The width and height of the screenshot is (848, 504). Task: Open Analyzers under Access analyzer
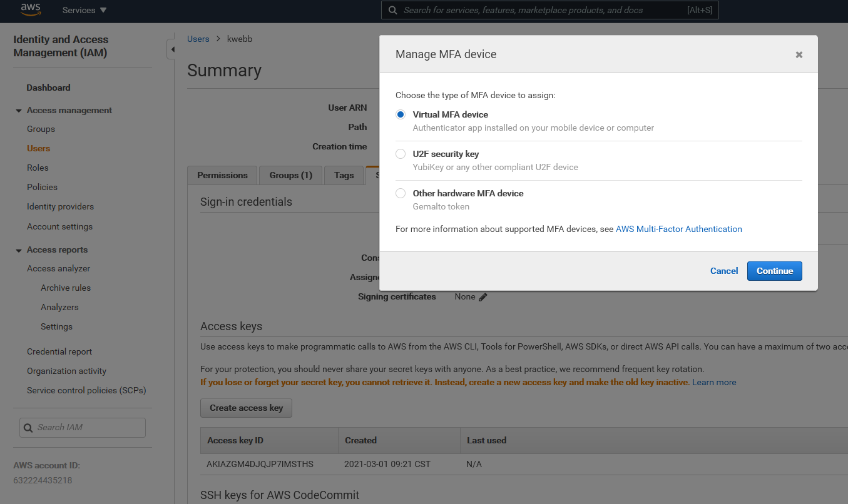(x=59, y=307)
